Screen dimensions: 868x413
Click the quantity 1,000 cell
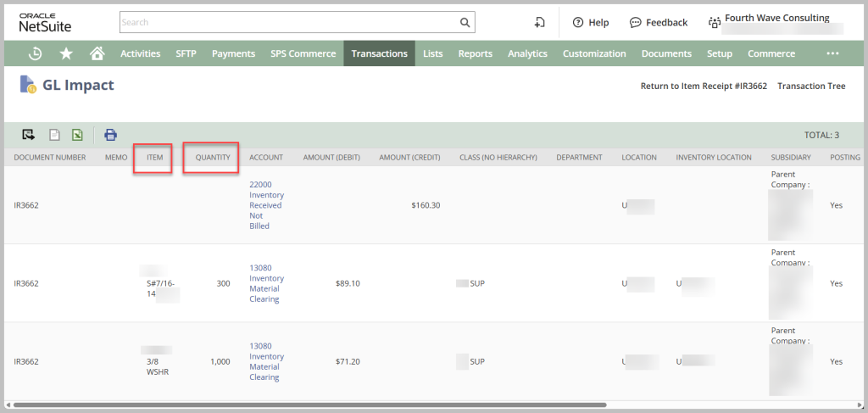click(x=220, y=361)
